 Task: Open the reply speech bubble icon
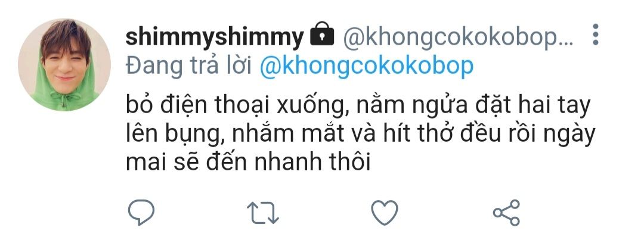[x=141, y=212]
